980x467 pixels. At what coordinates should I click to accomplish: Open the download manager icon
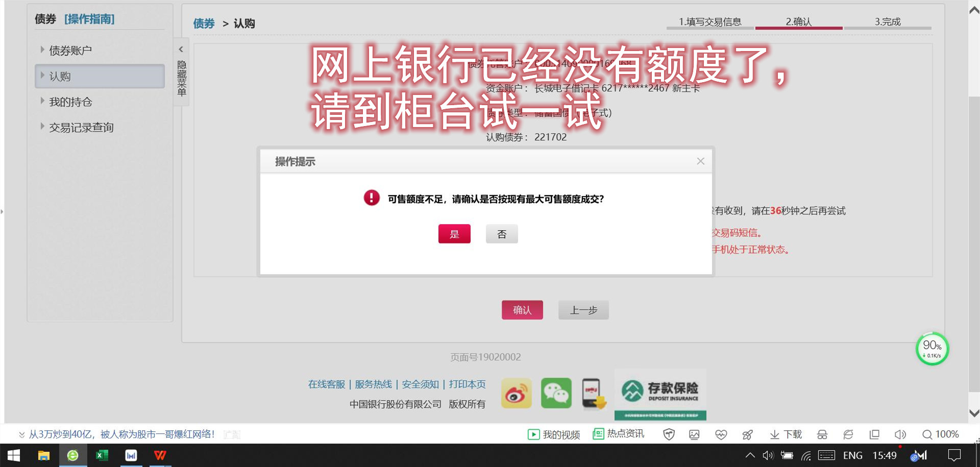click(x=785, y=434)
